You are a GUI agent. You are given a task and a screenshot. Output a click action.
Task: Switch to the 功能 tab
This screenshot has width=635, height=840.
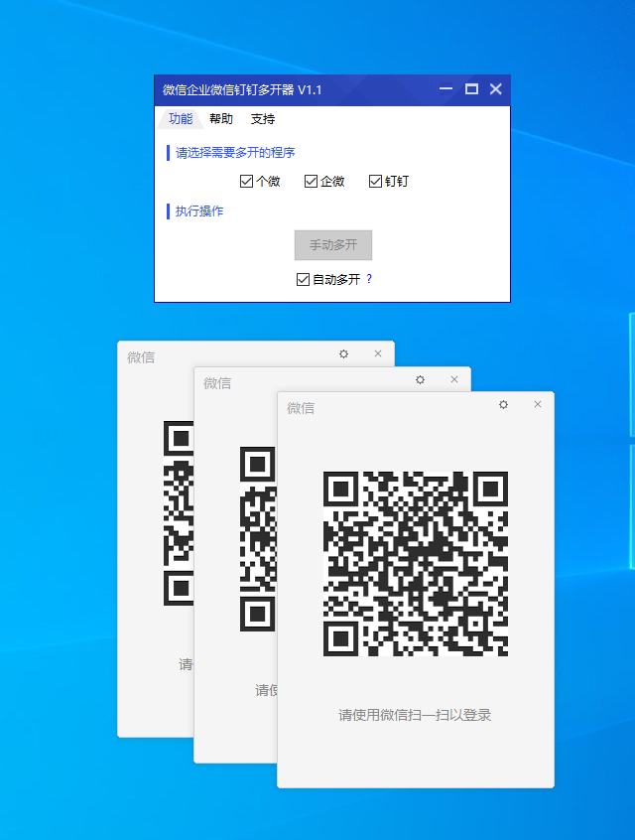180,118
